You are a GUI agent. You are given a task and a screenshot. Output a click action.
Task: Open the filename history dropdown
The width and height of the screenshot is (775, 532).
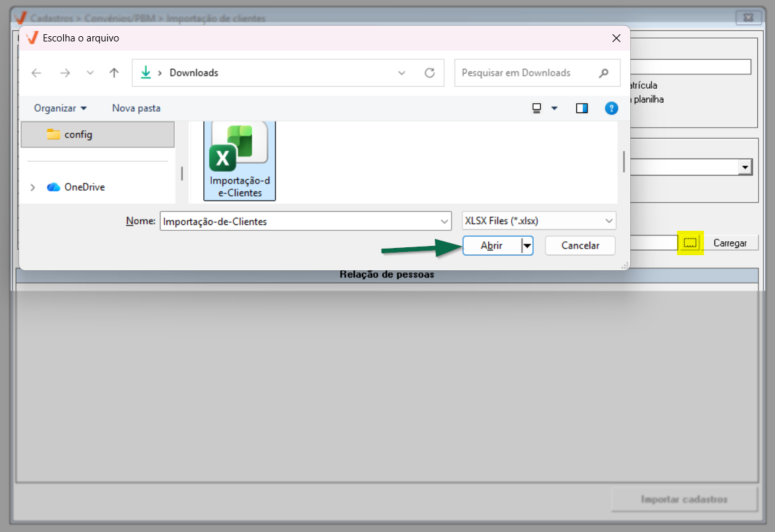click(x=444, y=222)
